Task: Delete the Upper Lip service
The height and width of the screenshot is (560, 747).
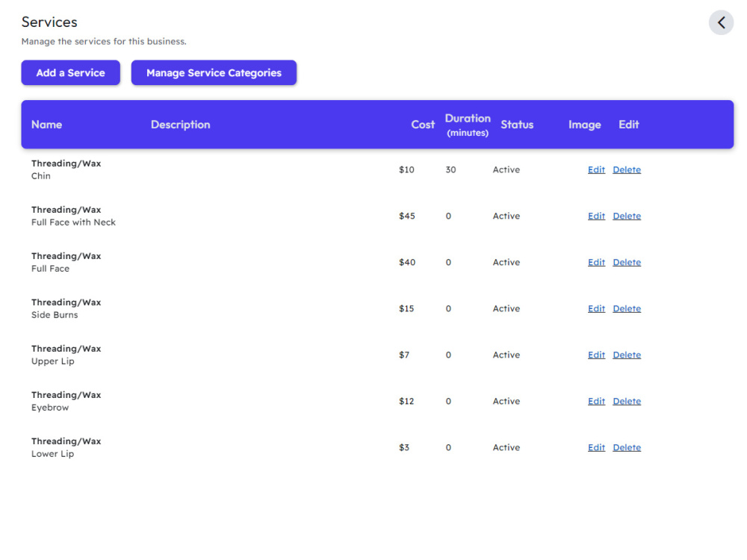Action: pyautogui.click(x=627, y=355)
